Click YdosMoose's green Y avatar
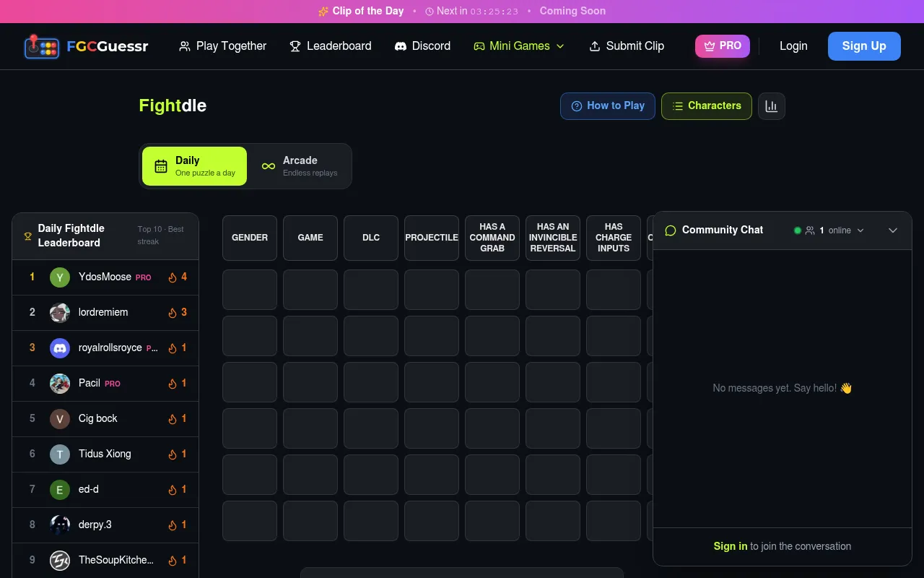The width and height of the screenshot is (924, 578). point(60,277)
